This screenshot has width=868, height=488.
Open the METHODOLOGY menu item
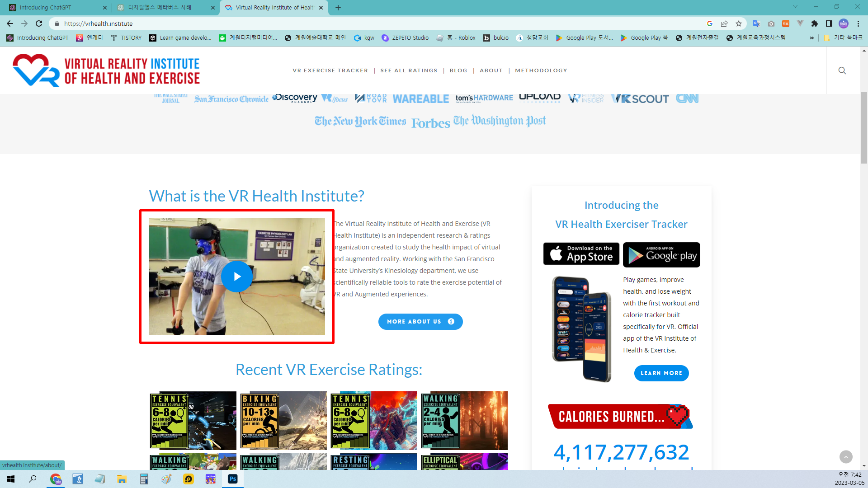coord(541,70)
